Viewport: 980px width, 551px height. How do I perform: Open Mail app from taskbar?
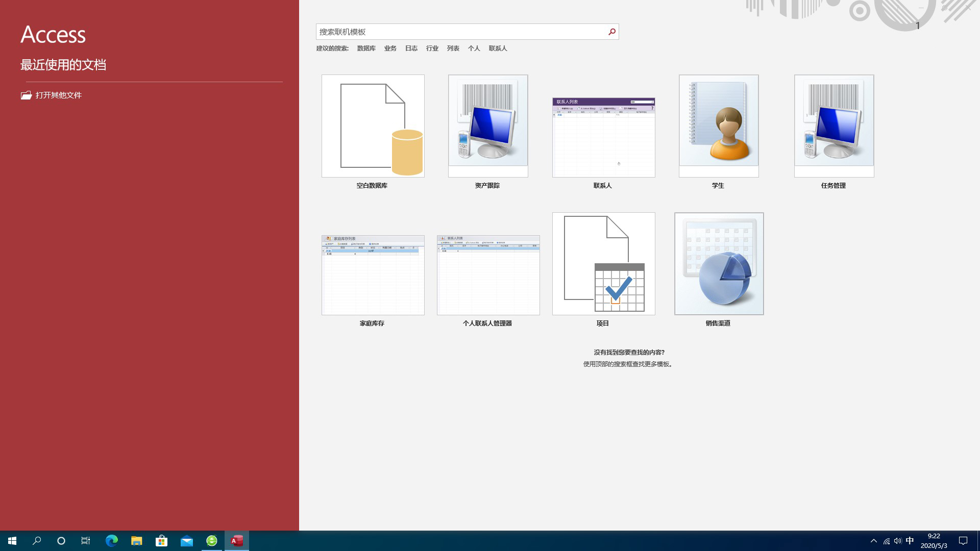click(187, 541)
